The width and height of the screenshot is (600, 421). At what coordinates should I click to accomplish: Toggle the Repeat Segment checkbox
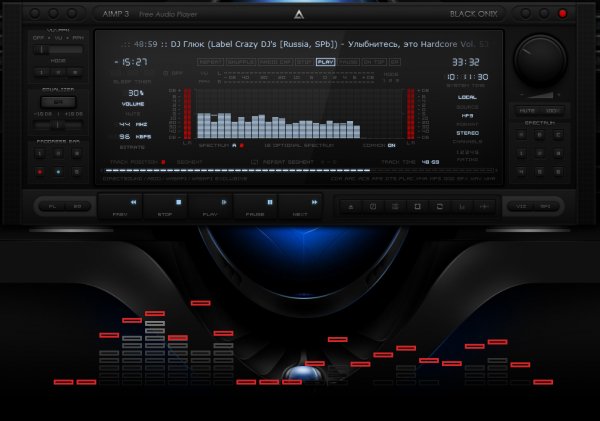[x=253, y=162]
